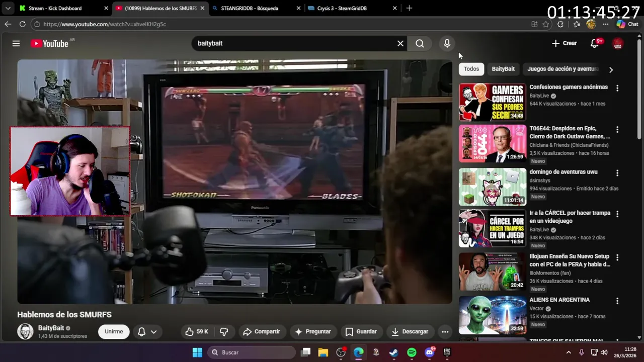
Task: Open Edge settings three-dot menu
Action: [x=606, y=24]
